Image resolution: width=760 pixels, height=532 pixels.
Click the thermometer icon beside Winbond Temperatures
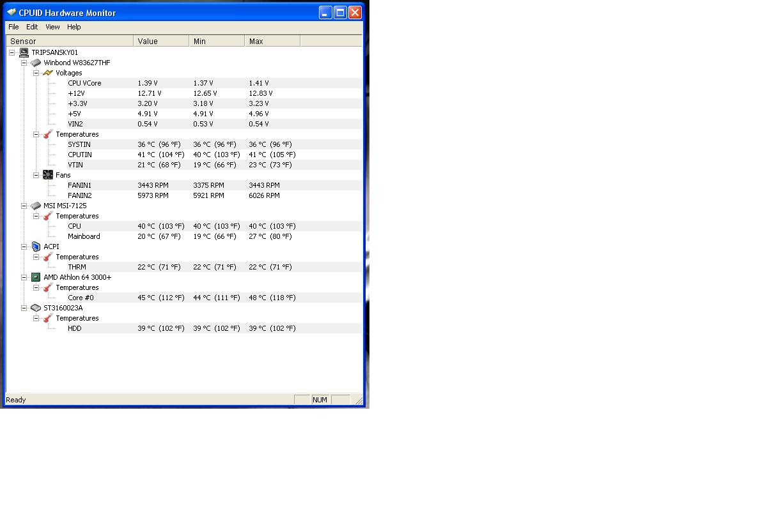[x=47, y=134]
